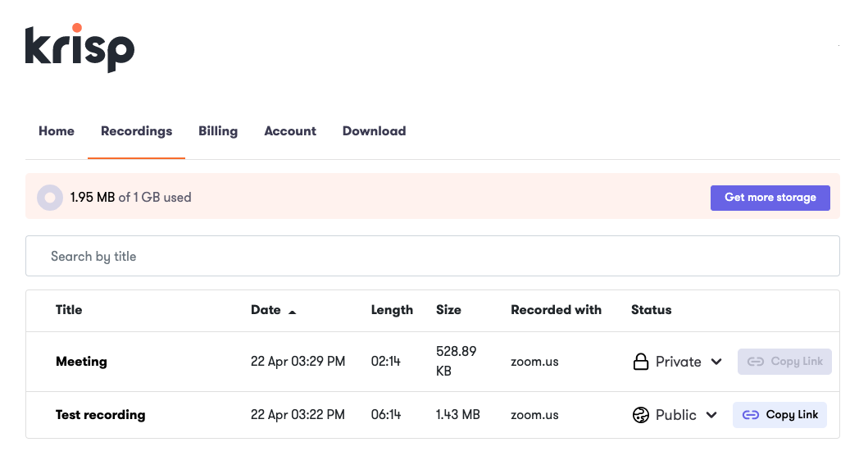The image size is (868, 465).
Task: Copy link for Test recording
Action: click(779, 415)
